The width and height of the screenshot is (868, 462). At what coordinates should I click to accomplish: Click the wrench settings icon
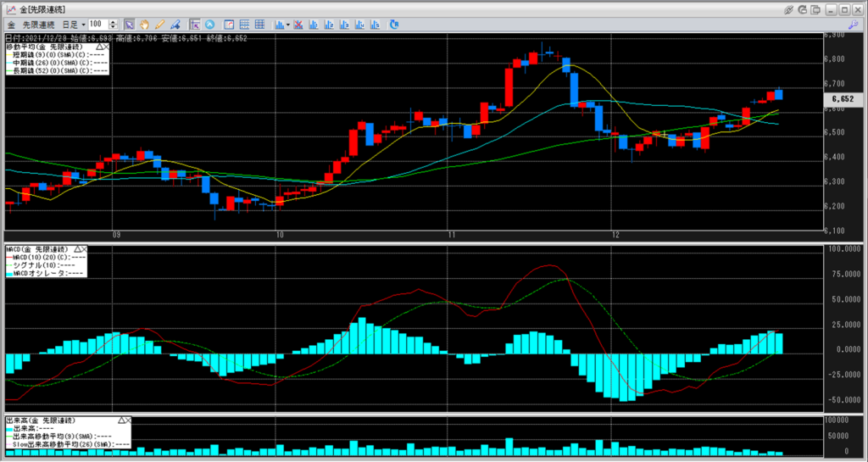click(852, 25)
